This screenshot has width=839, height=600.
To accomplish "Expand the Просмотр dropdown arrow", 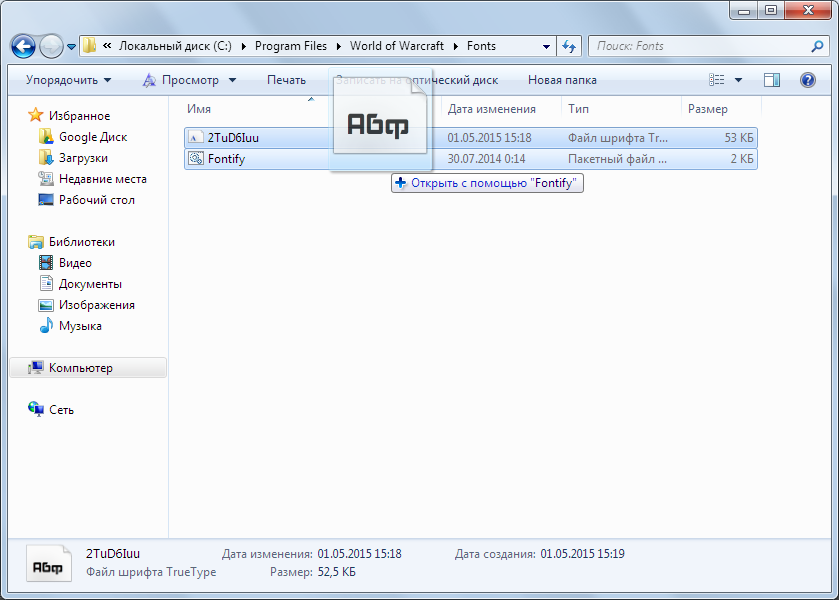I will [232, 80].
